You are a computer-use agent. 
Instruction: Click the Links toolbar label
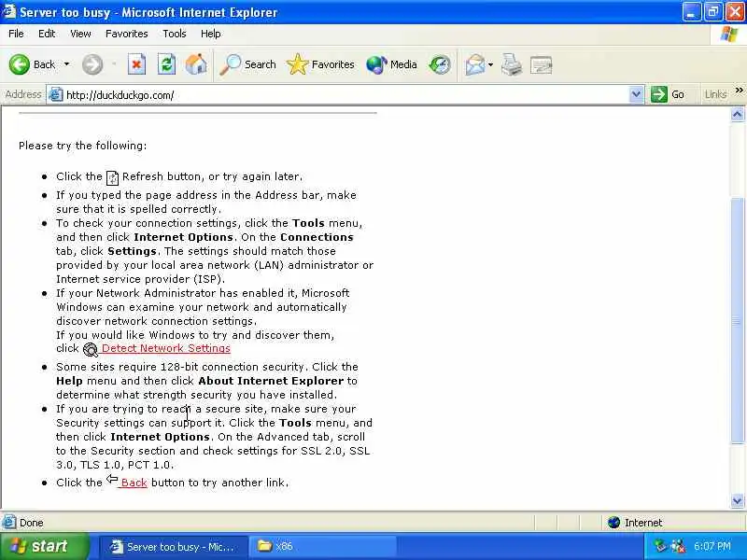(x=715, y=94)
